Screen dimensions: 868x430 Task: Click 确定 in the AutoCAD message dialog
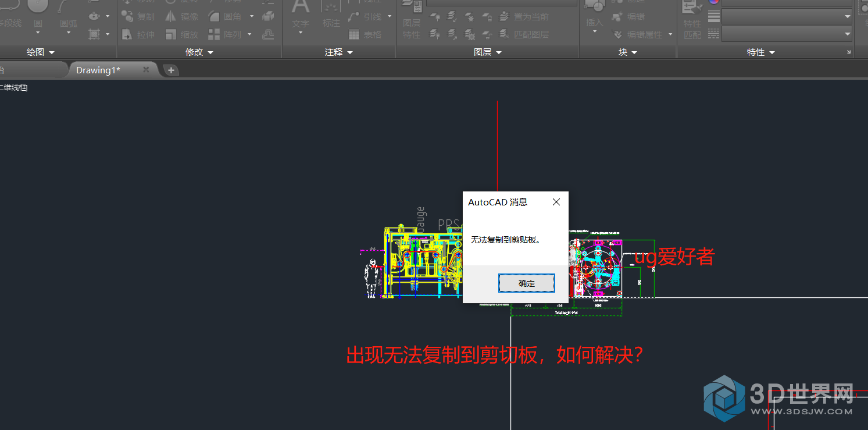[x=526, y=283]
